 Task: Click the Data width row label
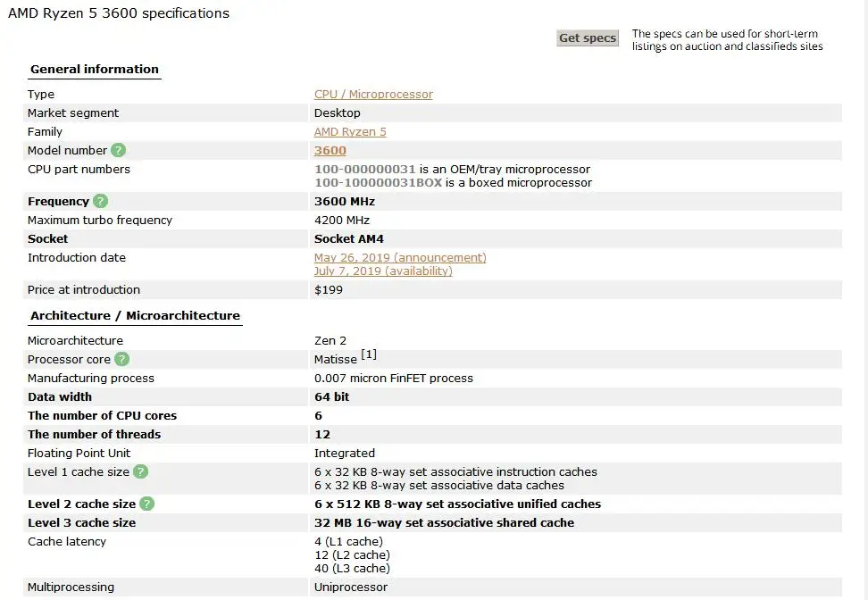click(60, 396)
